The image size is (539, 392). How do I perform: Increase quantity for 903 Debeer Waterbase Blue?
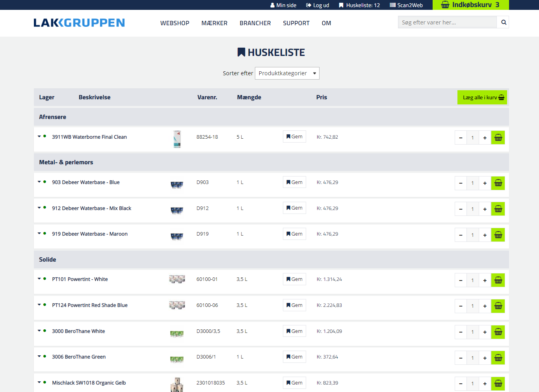click(485, 183)
